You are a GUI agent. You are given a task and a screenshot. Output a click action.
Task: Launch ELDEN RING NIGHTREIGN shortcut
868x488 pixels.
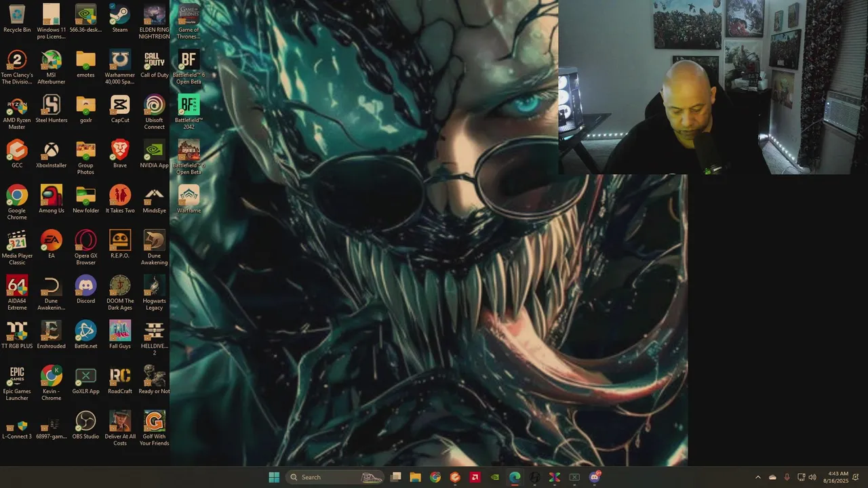pos(154,22)
